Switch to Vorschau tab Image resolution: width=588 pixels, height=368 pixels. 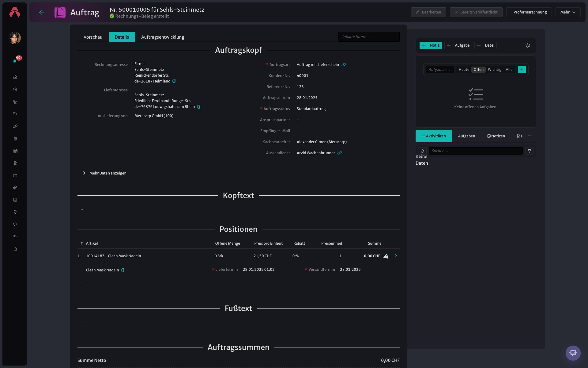pyautogui.click(x=93, y=37)
